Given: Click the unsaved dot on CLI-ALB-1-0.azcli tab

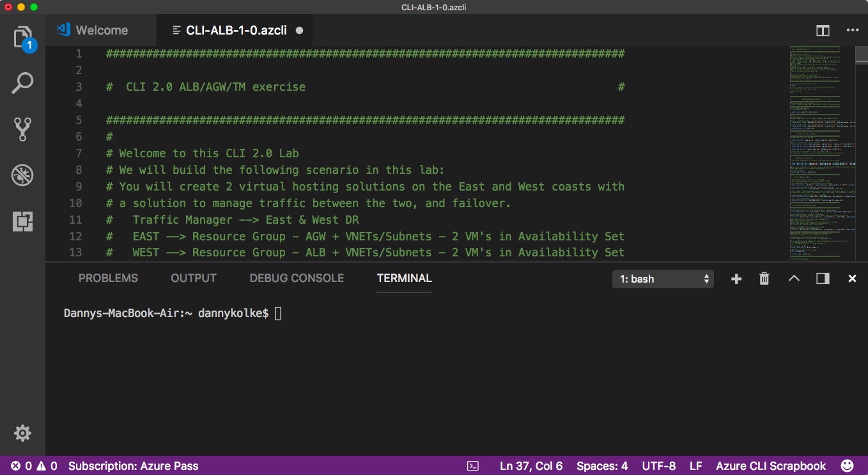Looking at the screenshot, I should pos(300,30).
